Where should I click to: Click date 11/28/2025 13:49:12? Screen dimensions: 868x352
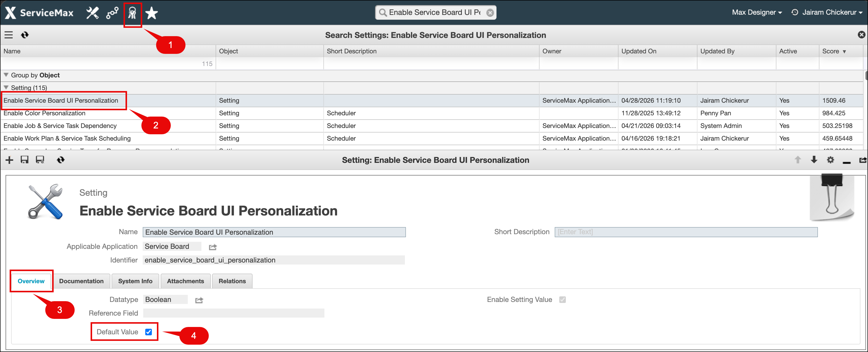point(651,113)
